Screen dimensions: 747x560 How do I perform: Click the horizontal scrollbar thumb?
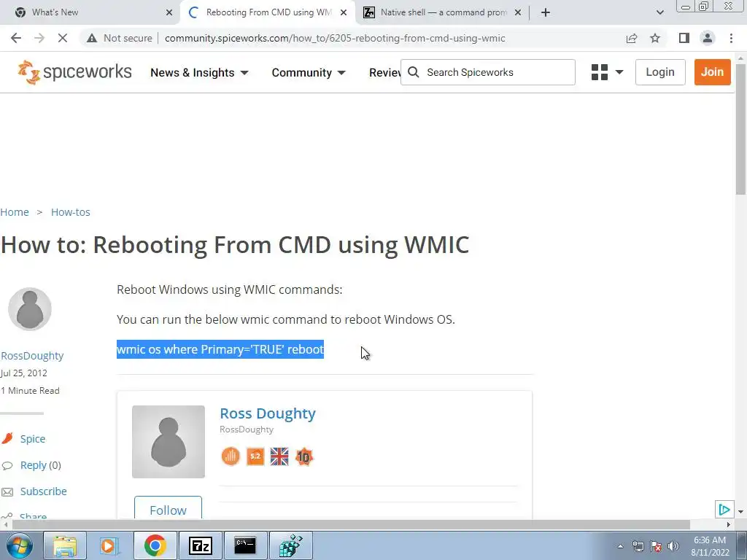(350, 524)
